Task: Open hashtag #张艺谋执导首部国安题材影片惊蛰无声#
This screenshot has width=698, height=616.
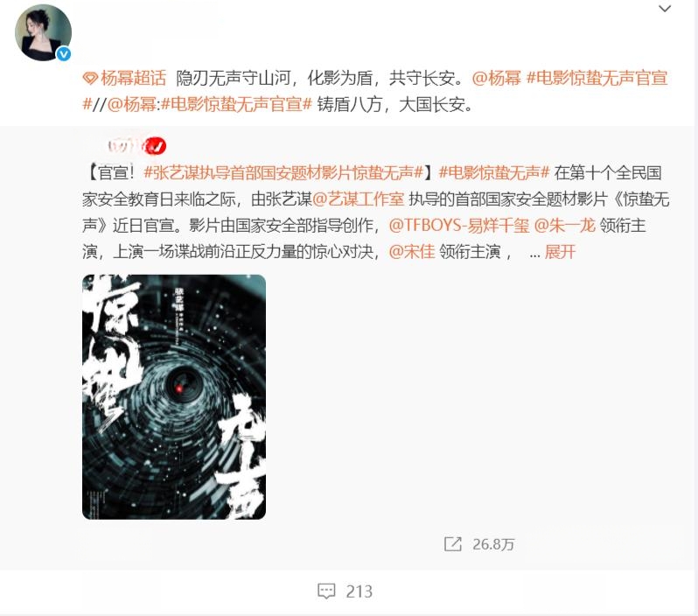Action: click(283, 172)
